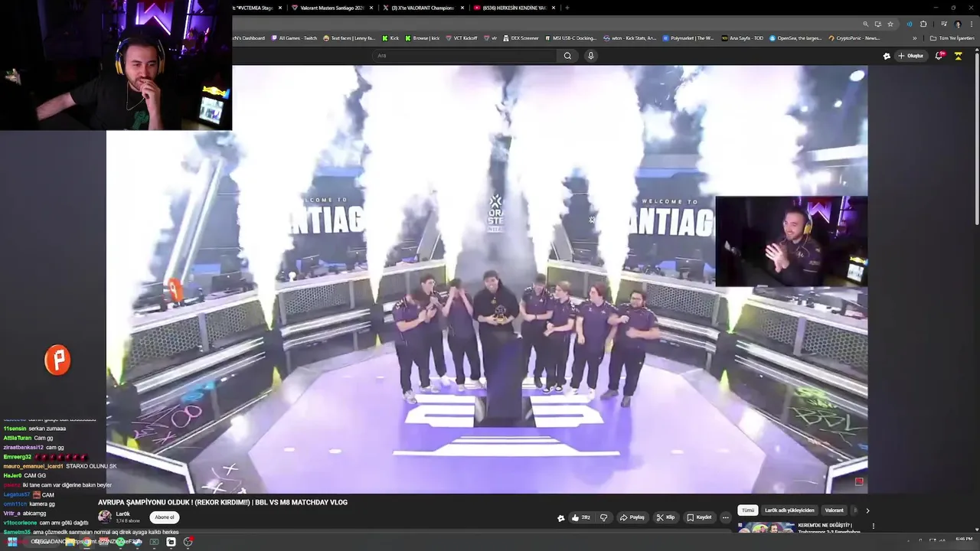This screenshot has width=980, height=551.
Task: Click the icon left of like button
Action: 560,518
